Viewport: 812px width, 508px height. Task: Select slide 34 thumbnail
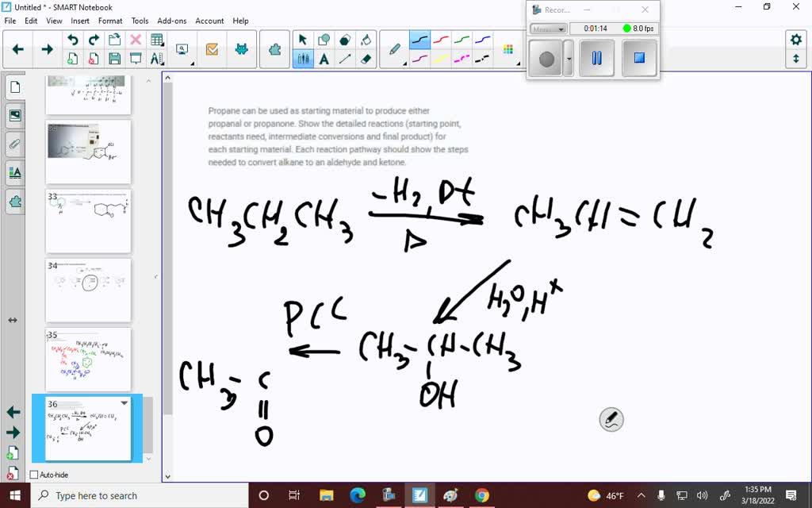pos(87,291)
